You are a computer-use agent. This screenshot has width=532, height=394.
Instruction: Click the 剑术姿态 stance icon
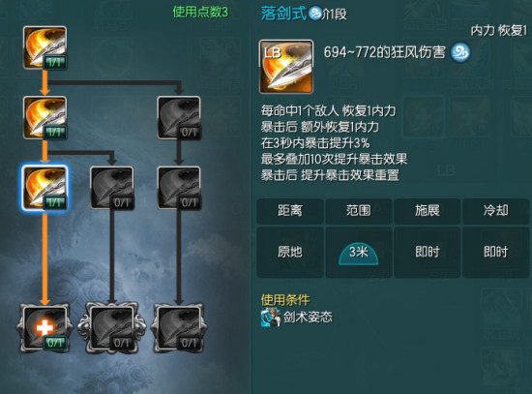pyautogui.click(x=271, y=318)
